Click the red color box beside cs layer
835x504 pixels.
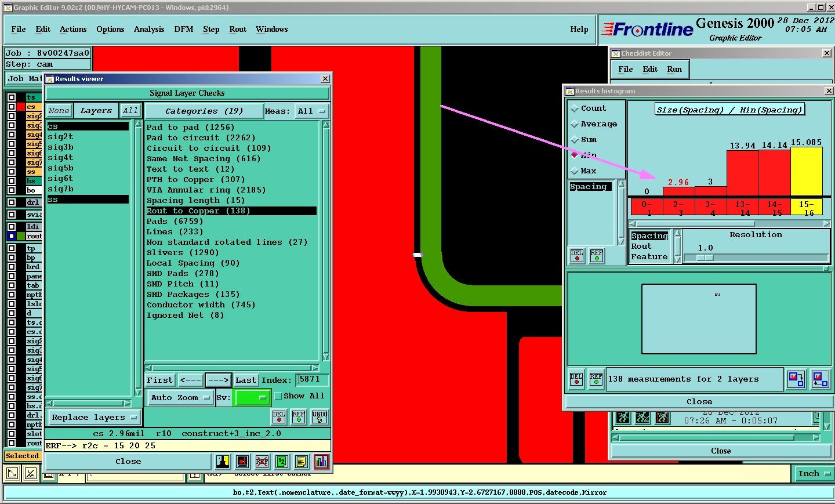tap(21, 107)
